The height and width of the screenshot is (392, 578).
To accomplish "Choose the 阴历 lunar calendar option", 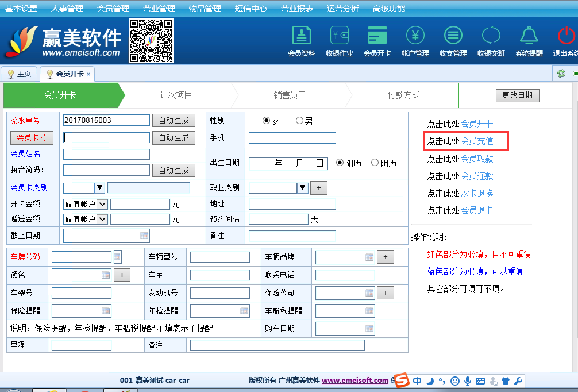I will pyautogui.click(x=375, y=163).
